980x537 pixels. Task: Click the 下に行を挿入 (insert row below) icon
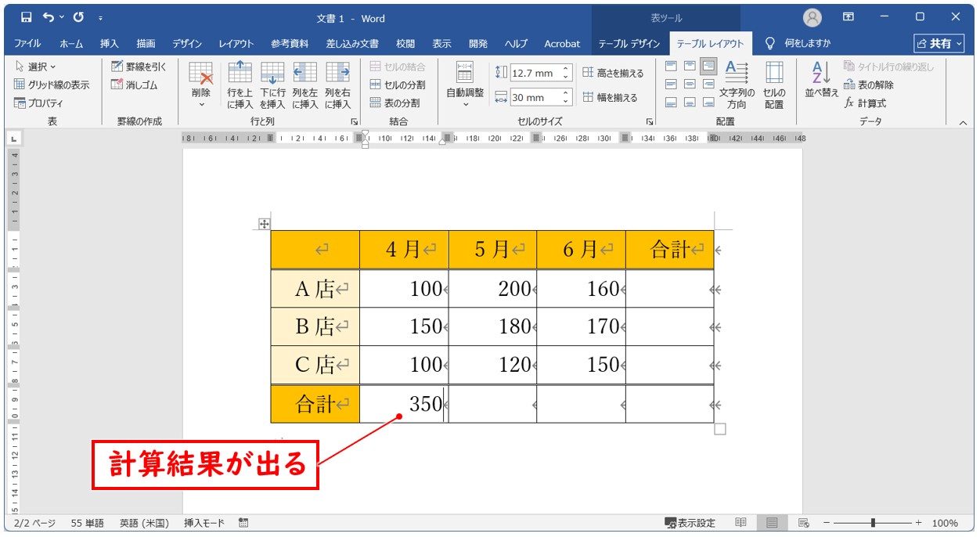[272, 85]
